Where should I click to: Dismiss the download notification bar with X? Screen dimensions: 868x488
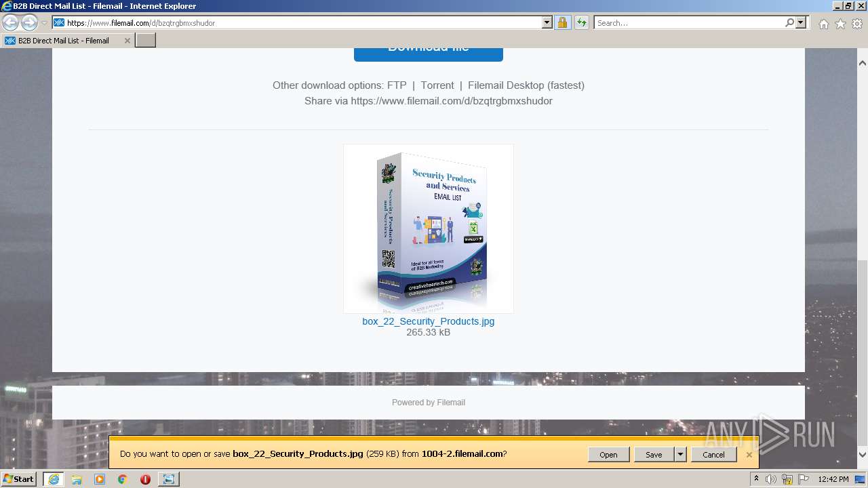tap(749, 455)
